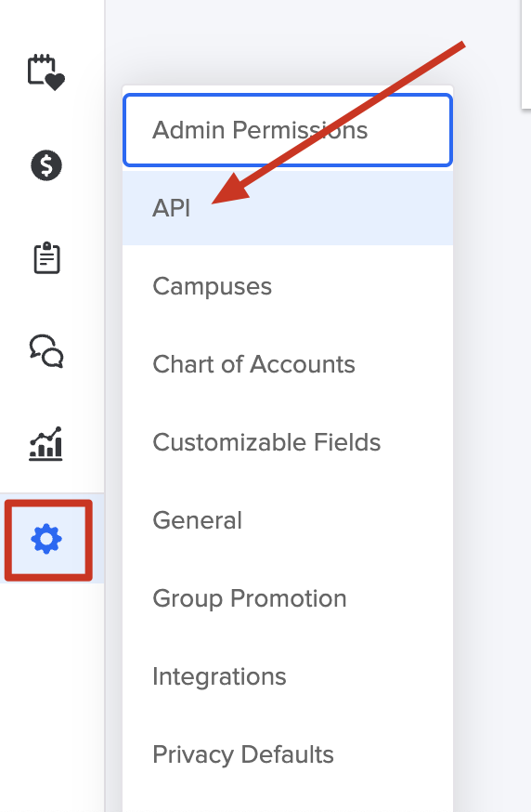Select Admin Permissions menu item
The height and width of the screenshot is (812, 531).
288,130
